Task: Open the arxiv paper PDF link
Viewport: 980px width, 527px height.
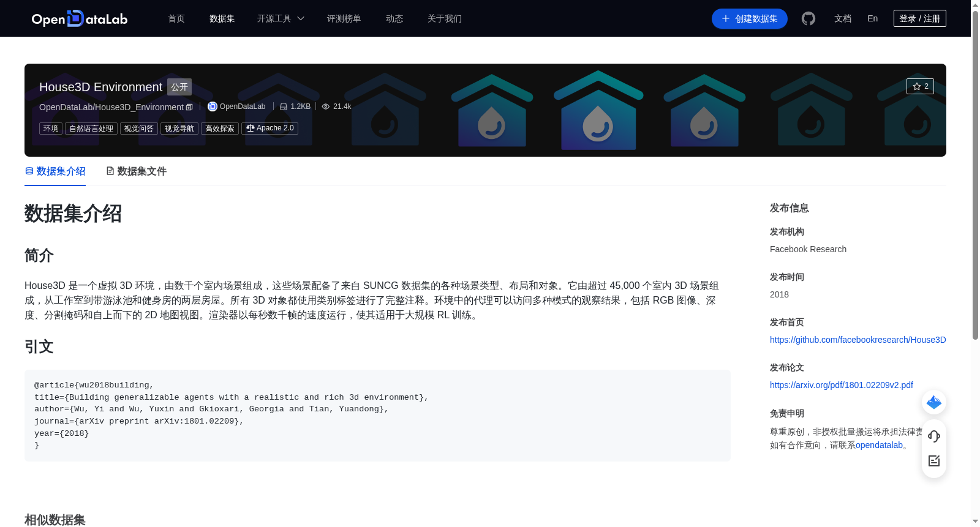Action: (x=841, y=385)
